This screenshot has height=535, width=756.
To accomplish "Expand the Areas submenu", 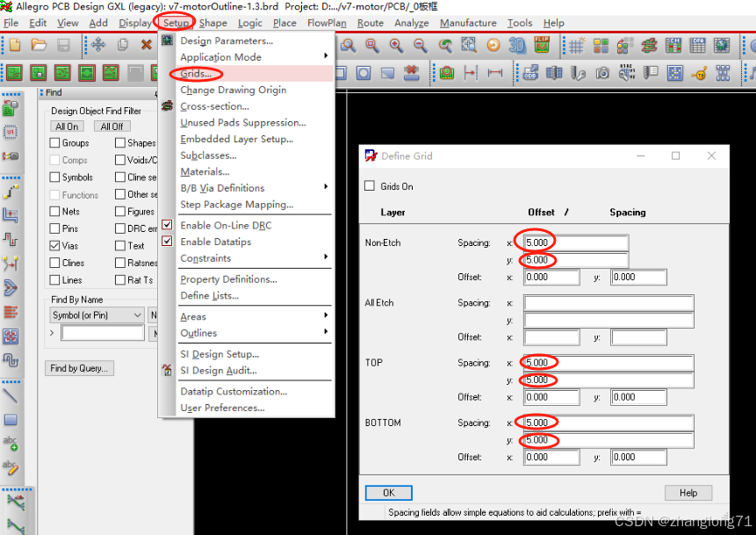I will [x=200, y=316].
